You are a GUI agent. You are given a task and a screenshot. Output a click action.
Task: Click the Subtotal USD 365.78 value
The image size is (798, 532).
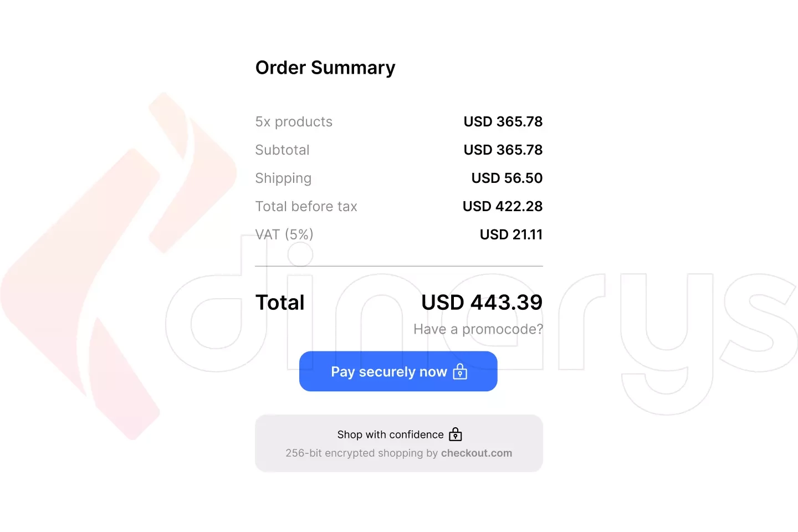coord(503,150)
